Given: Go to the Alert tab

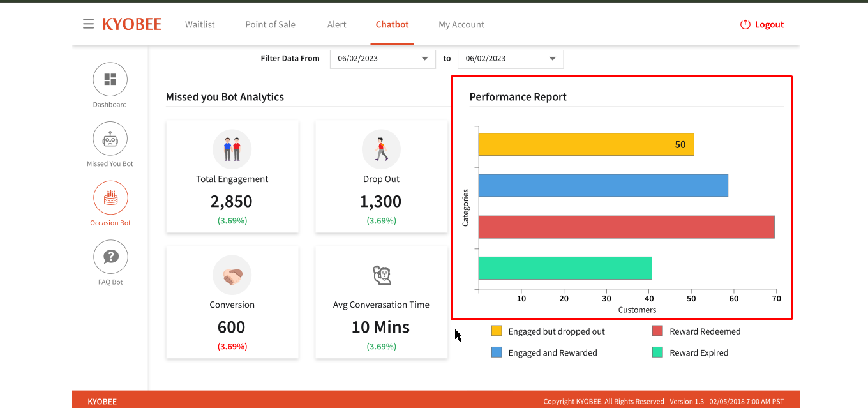Looking at the screenshot, I should coord(336,24).
